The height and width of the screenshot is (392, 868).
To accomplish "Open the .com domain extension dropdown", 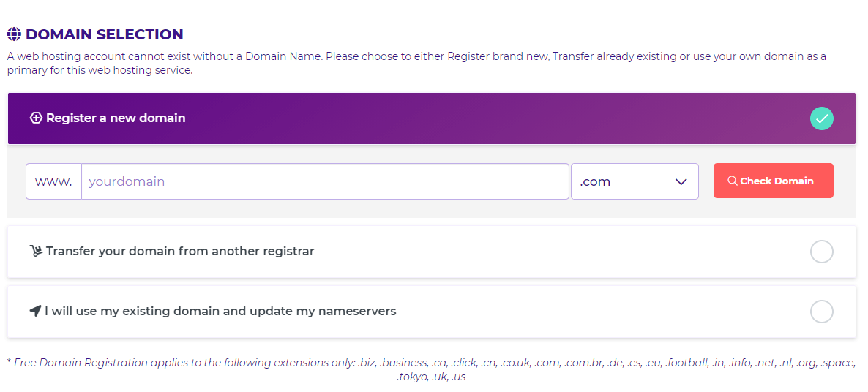I will point(635,181).
